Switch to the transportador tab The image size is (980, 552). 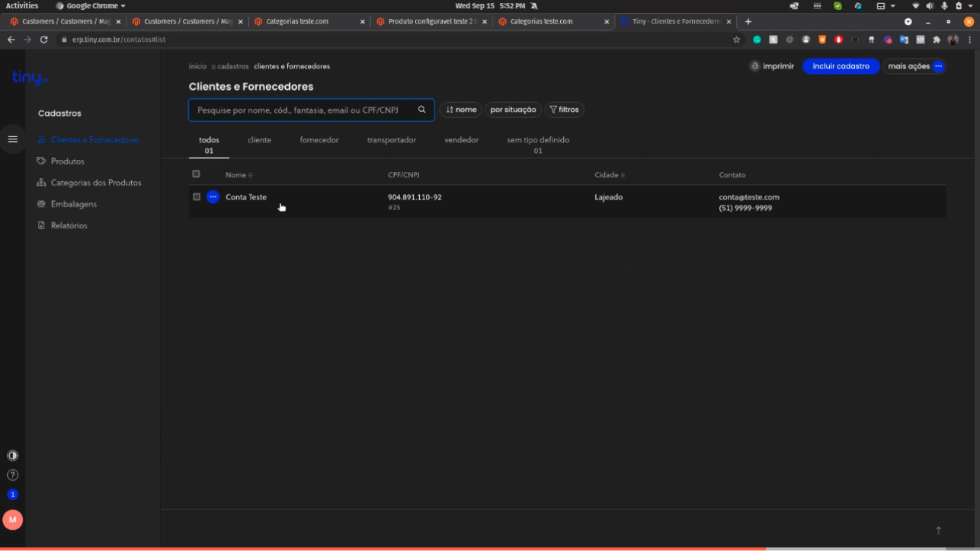[x=391, y=140]
